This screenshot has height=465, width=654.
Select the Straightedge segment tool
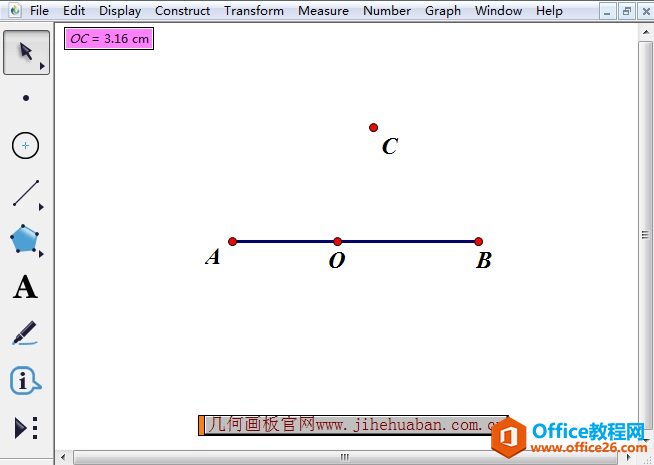[26, 193]
